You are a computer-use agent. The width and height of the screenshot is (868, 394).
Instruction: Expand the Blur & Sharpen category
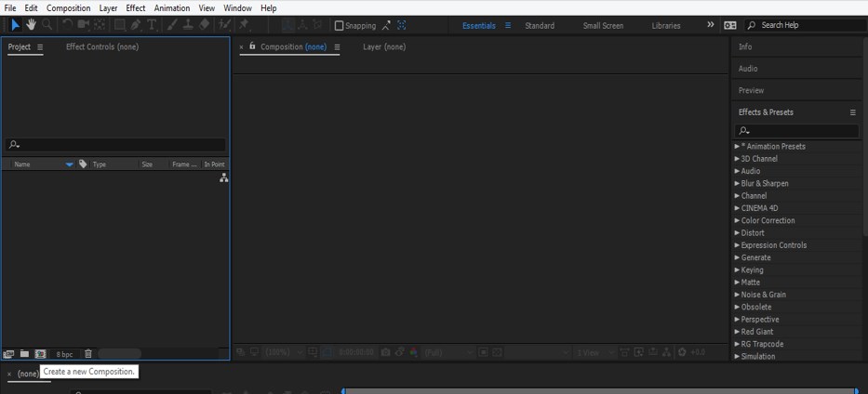point(737,183)
